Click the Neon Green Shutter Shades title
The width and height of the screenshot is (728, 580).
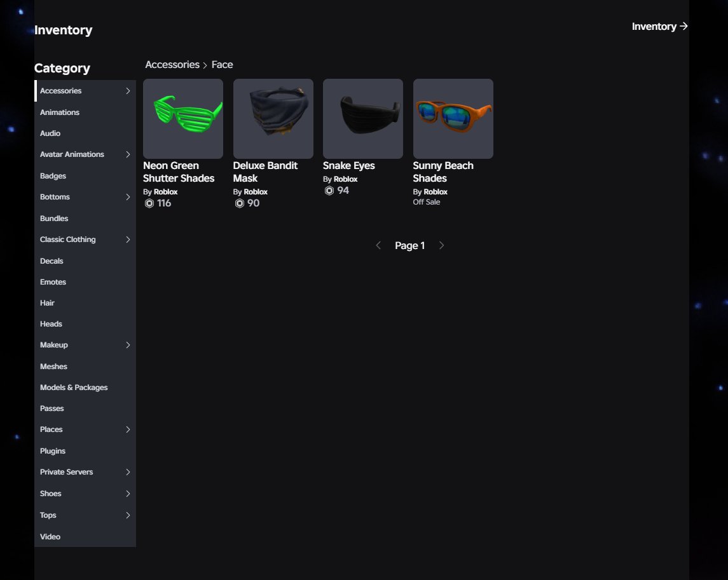179,172
